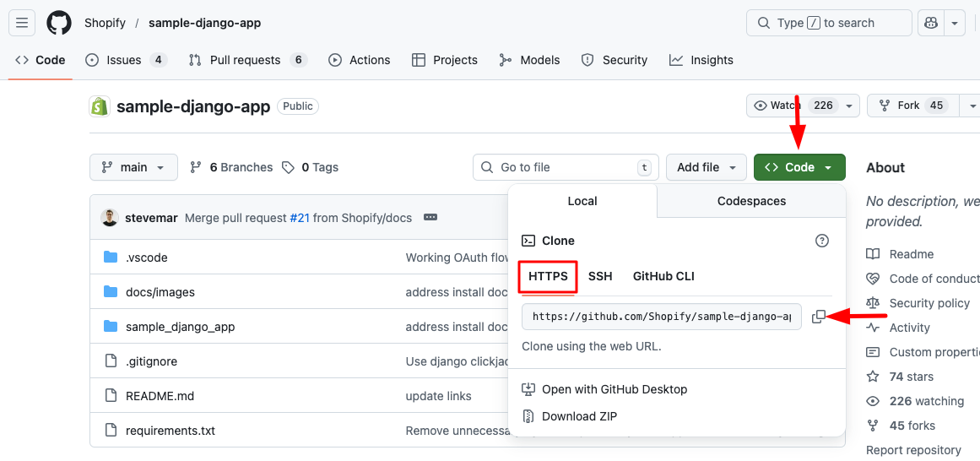Image resolution: width=980 pixels, height=461 pixels.
Task: Expand the Watch options dropdown arrow
Action: pos(849,106)
